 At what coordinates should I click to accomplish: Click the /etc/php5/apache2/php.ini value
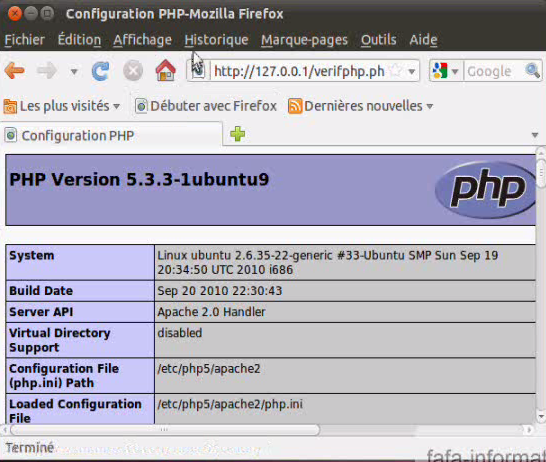[x=230, y=404]
